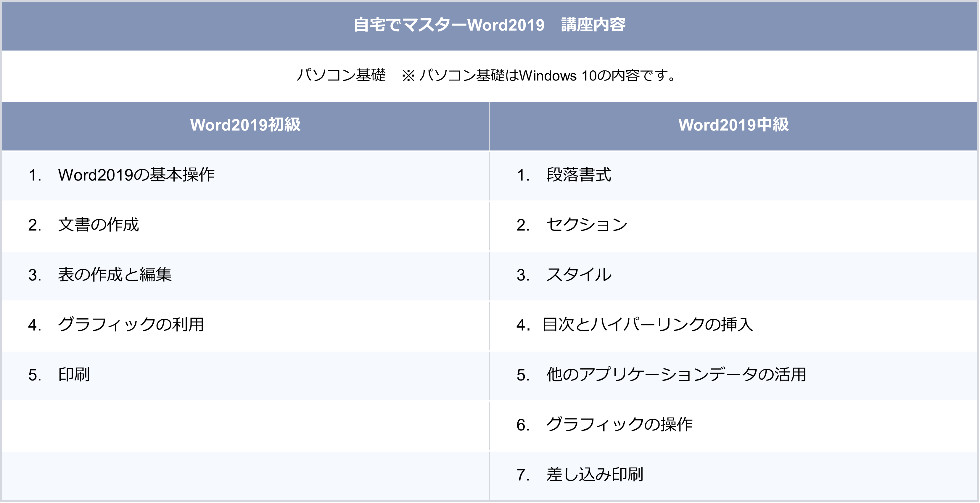Click the beginner item 5 印刷
Image resolution: width=980 pixels, height=503 pixels.
point(74,375)
